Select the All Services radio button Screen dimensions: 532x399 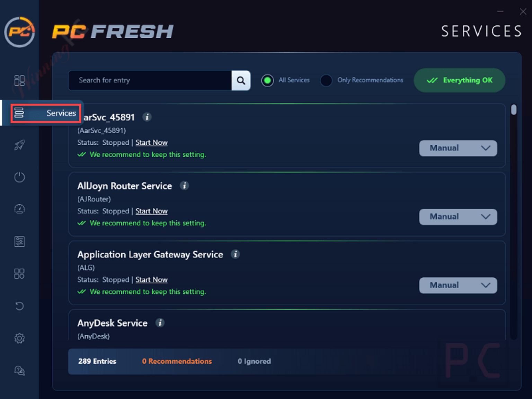click(x=267, y=80)
